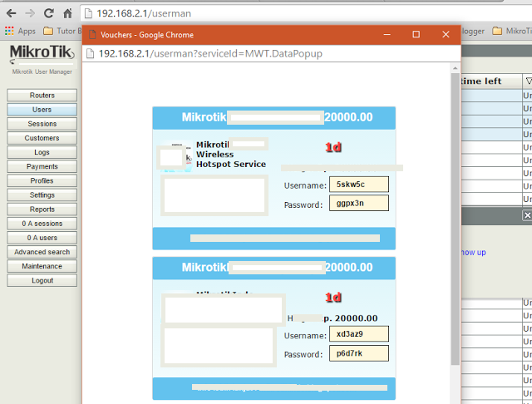Image resolution: width=532 pixels, height=404 pixels.
Task: Click the MikroTik User Manager logo
Action: pos(41,59)
